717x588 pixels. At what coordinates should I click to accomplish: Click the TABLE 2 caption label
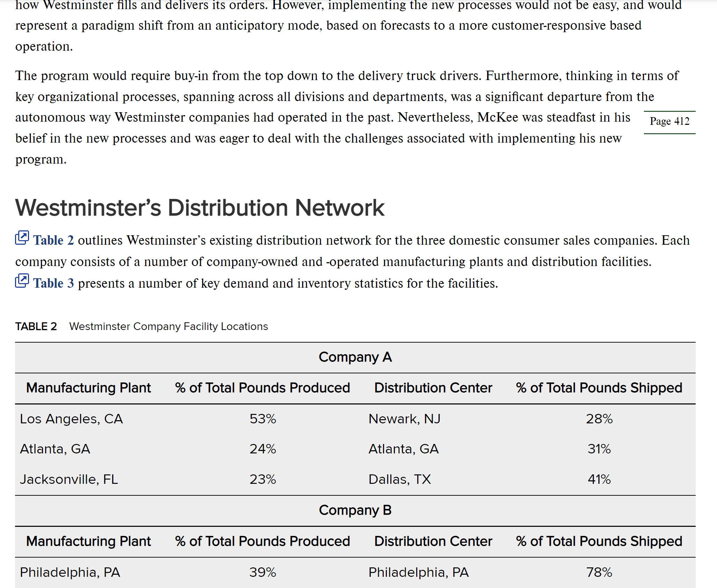click(36, 327)
